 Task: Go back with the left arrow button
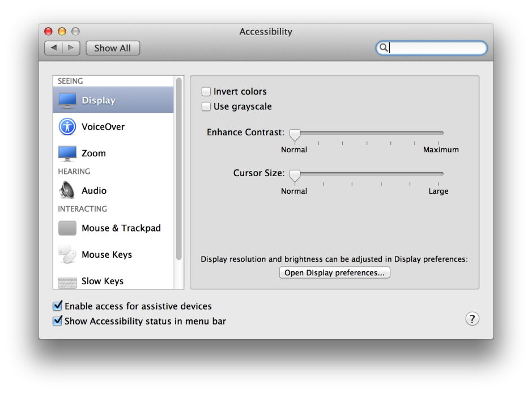pos(54,48)
